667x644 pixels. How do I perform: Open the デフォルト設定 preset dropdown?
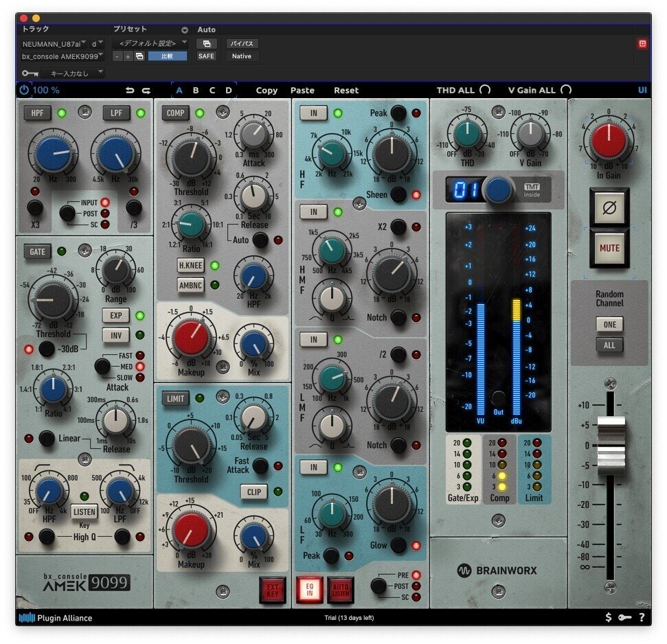point(150,43)
